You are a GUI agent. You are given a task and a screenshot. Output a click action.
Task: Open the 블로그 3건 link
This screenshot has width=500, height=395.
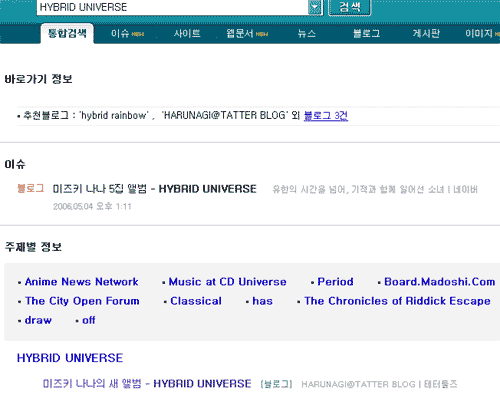coord(326,116)
